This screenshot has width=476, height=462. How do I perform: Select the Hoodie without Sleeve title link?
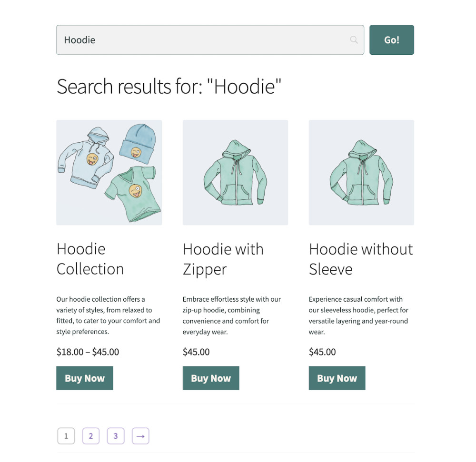click(360, 258)
